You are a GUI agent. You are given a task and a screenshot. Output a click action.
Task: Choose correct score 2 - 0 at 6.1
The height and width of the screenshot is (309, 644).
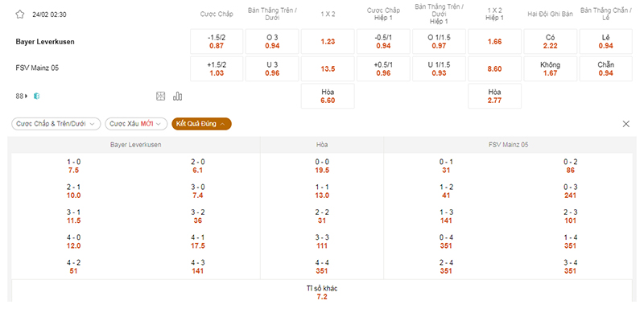tap(197, 167)
